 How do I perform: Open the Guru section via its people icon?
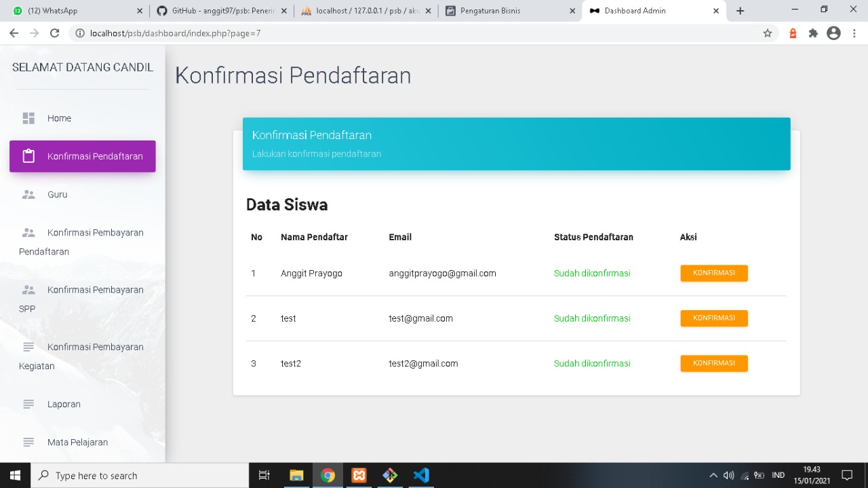[x=28, y=194]
